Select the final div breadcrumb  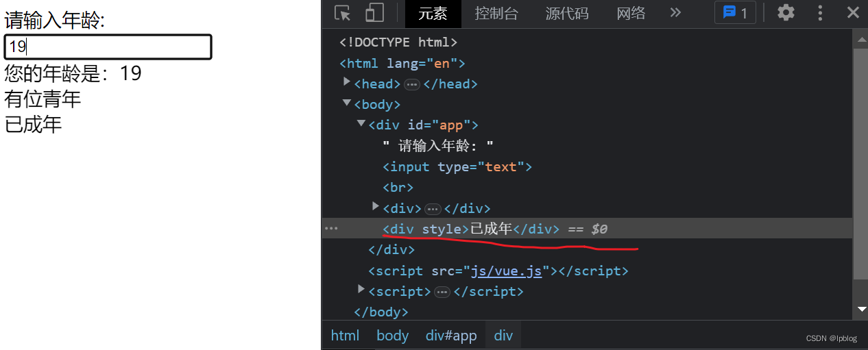click(503, 336)
